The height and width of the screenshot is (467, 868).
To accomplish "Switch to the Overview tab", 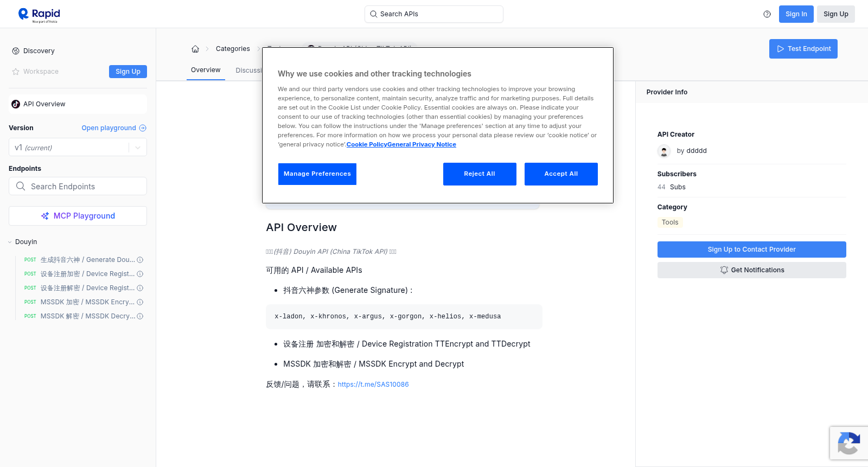I will (x=206, y=70).
